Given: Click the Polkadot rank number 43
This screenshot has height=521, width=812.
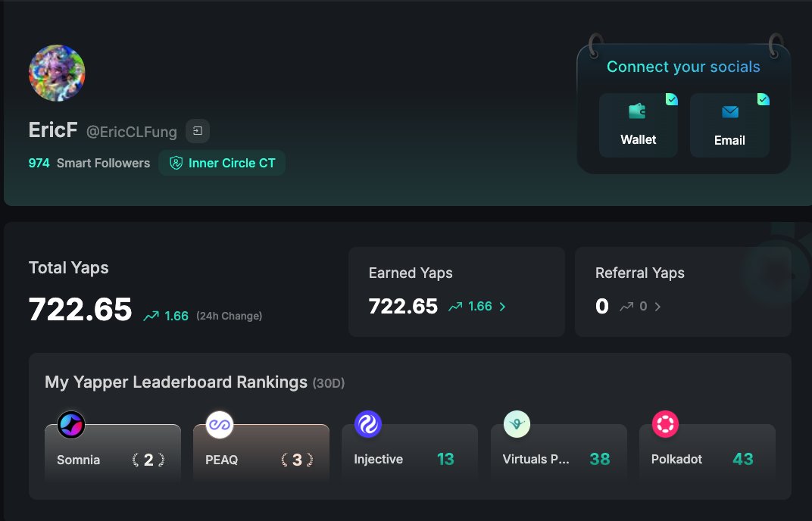Looking at the screenshot, I should [x=743, y=460].
